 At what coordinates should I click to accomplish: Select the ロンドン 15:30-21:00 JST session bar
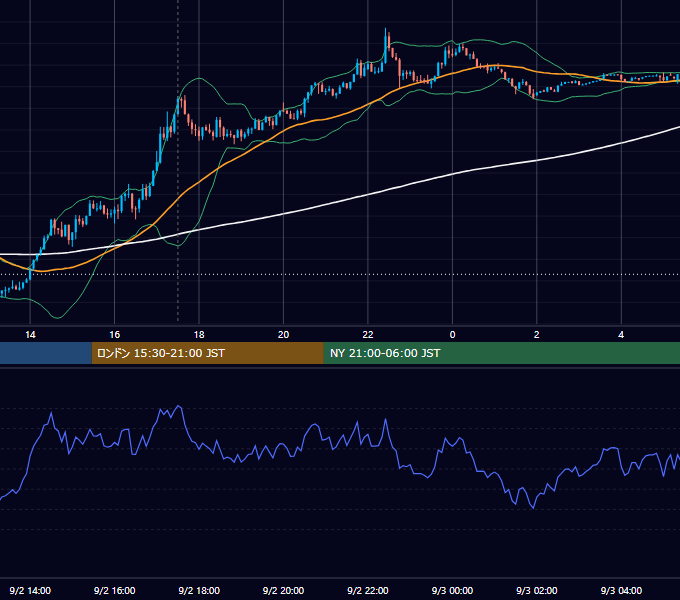[x=207, y=353]
